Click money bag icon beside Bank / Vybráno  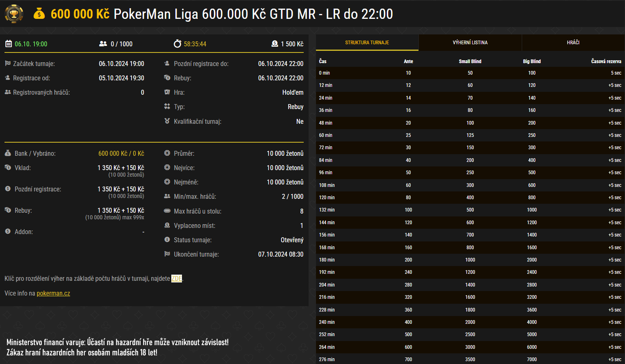[8, 153]
